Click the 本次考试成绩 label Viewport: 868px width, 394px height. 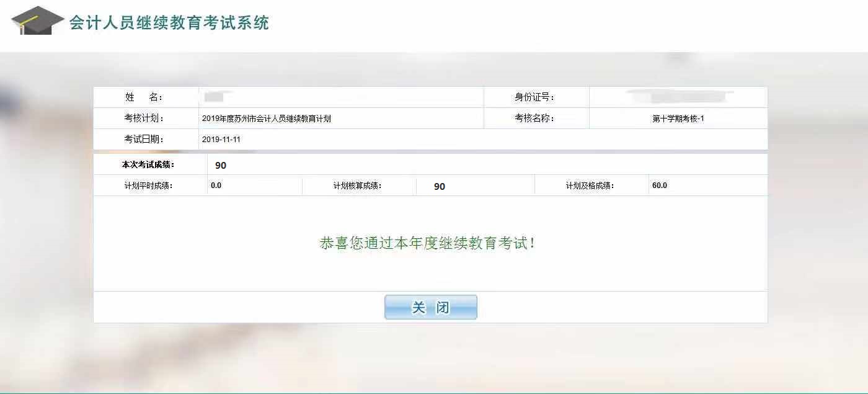point(148,165)
